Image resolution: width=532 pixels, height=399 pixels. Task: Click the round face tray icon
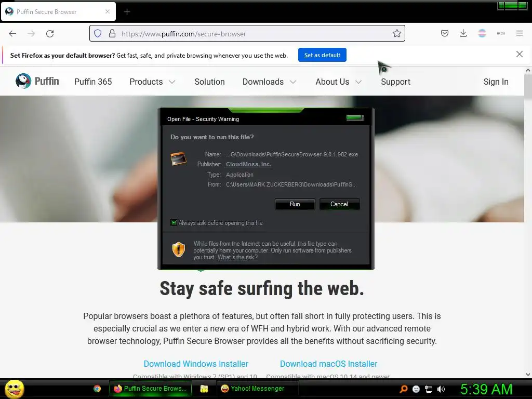[416, 389]
